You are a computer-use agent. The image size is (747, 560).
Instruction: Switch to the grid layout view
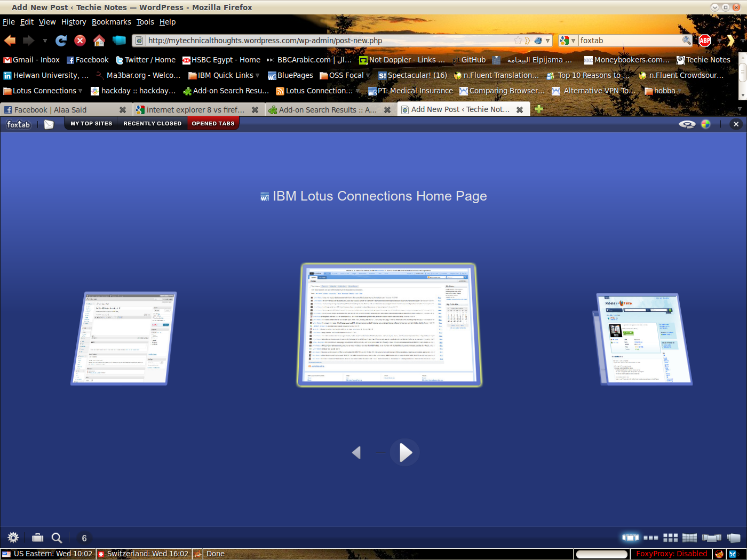(x=670, y=538)
